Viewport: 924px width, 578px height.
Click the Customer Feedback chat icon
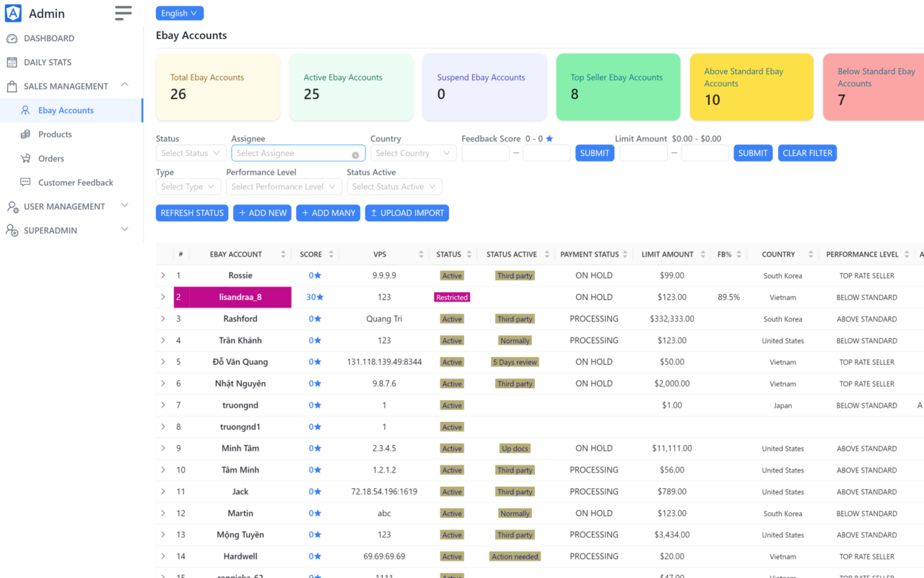(25, 183)
